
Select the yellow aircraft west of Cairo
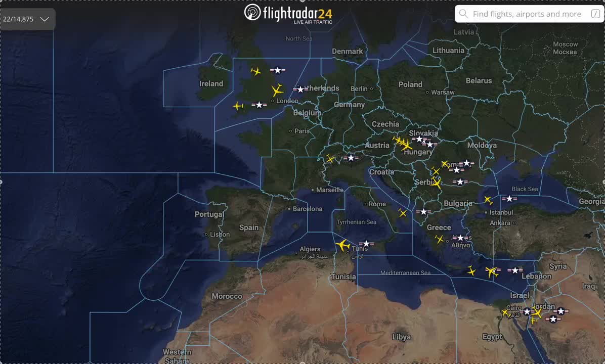coord(505,312)
